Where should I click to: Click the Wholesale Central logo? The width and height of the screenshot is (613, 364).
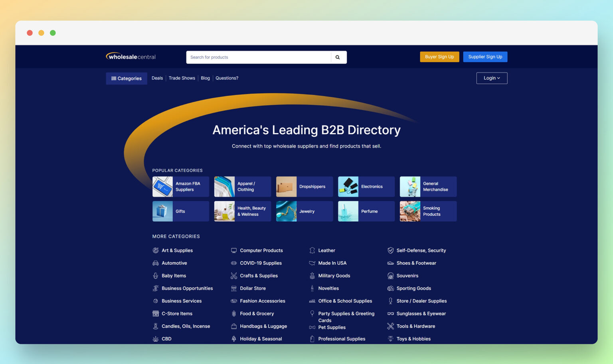pyautogui.click(x=131, y=57)
